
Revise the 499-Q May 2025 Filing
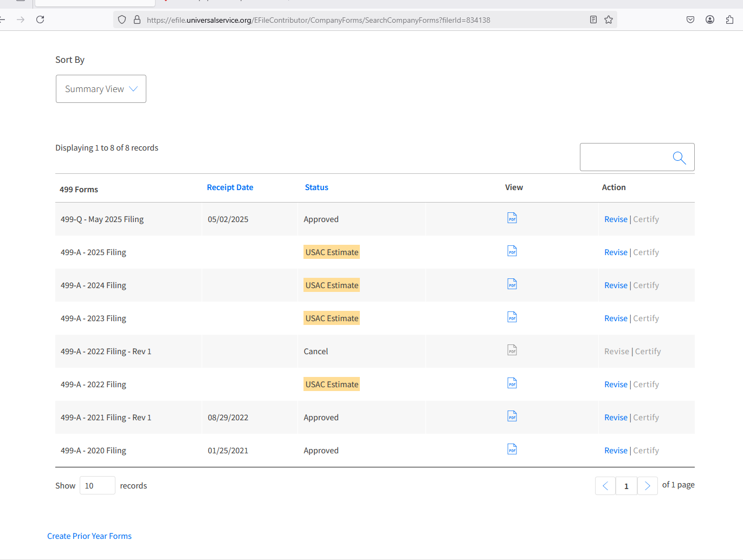pyautogui.click(x=616, y=219)
